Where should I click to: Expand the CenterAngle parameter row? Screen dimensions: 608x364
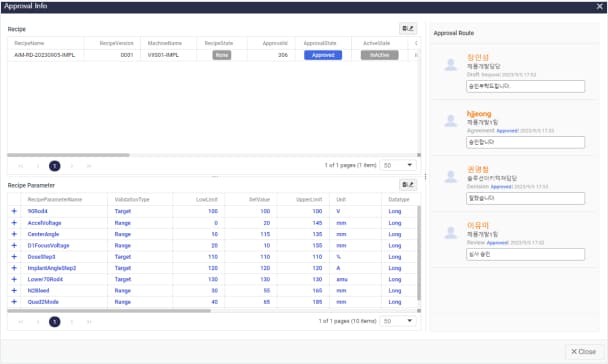[14, 234]
